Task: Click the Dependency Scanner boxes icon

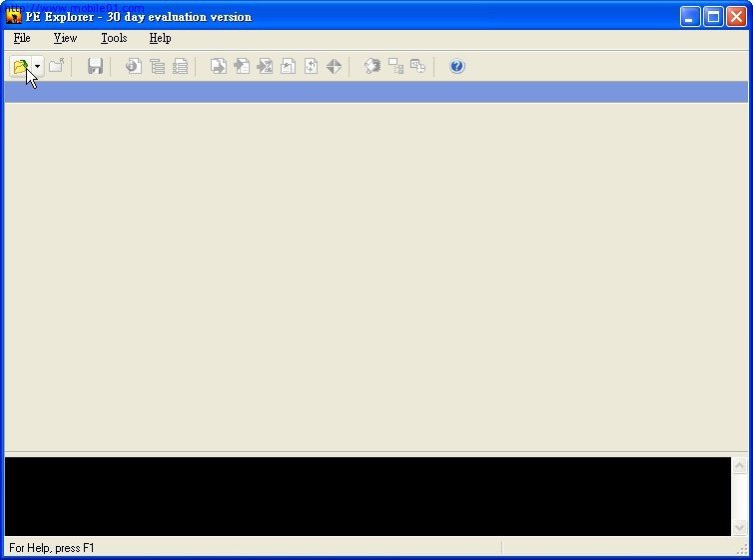Action: coord(395,66)
